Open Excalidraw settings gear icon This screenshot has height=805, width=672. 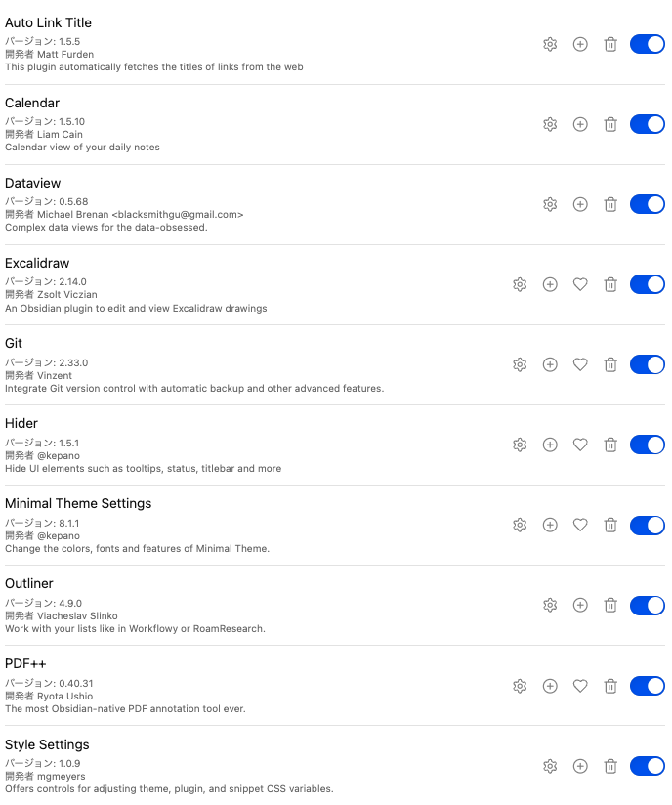pyautogui.click(x=520, y=284)
